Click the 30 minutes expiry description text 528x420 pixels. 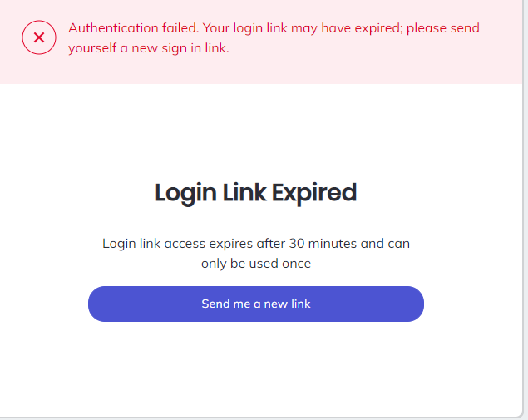pyautogui.click(x=255, y=244)
